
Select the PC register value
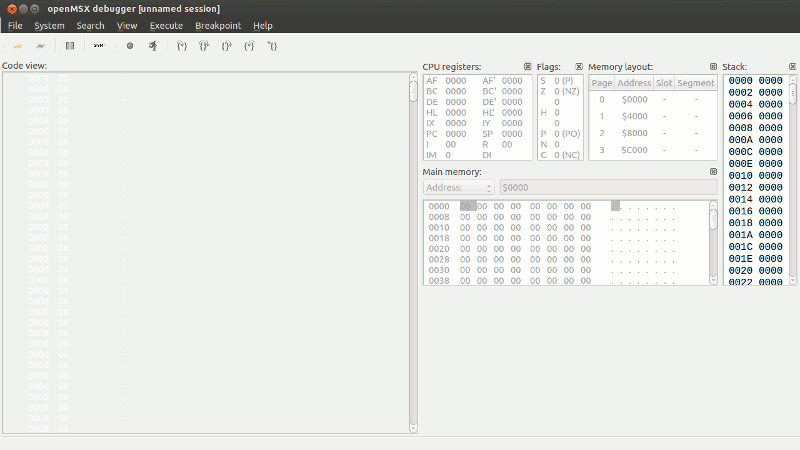456,134
